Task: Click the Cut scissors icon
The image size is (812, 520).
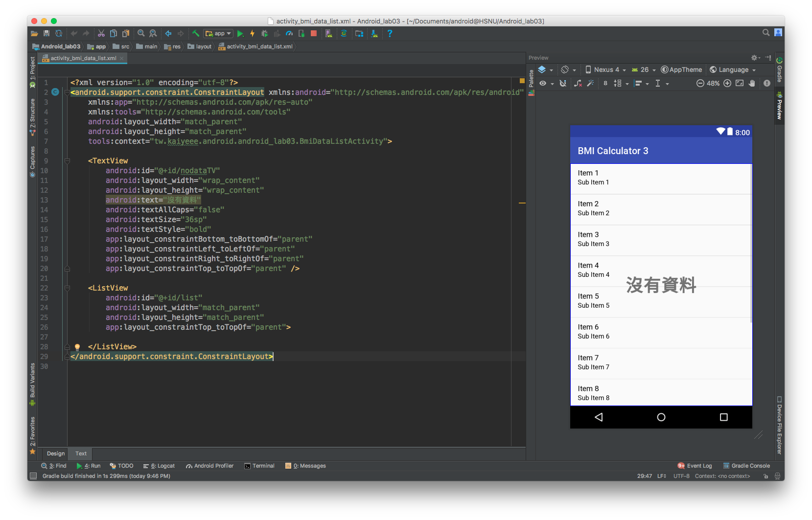Action: tap(101, 34)
